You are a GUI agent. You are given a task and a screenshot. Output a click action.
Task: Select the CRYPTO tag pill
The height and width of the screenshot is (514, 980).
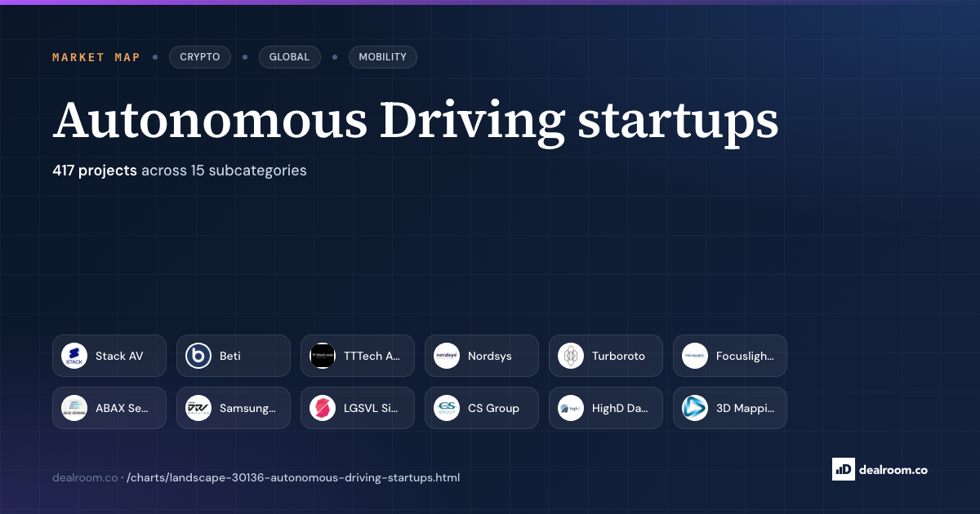point(200,57)
